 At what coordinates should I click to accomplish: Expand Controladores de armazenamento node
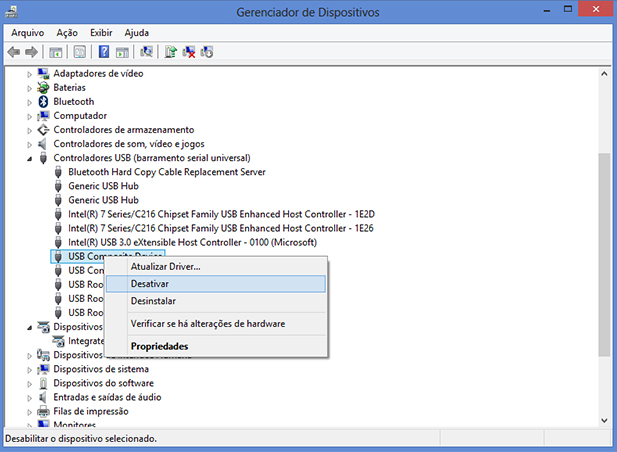pyautogui.click(x=30, y=131)
